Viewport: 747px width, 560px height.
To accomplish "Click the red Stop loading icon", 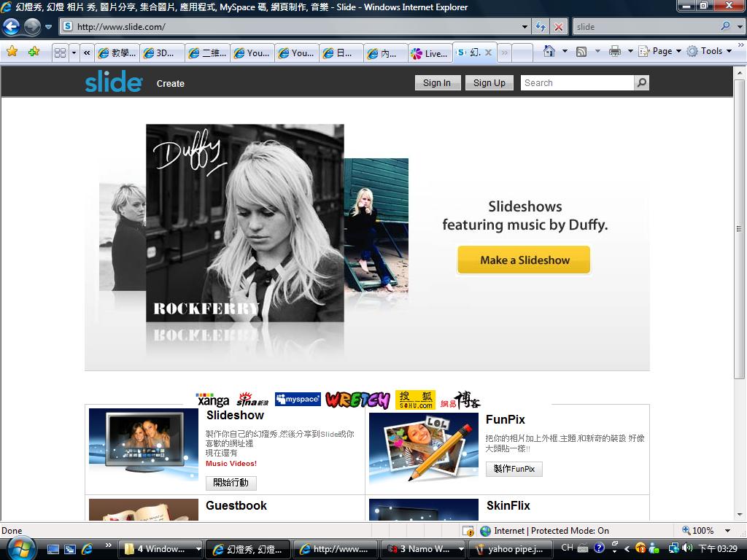I will click(558, 27).
